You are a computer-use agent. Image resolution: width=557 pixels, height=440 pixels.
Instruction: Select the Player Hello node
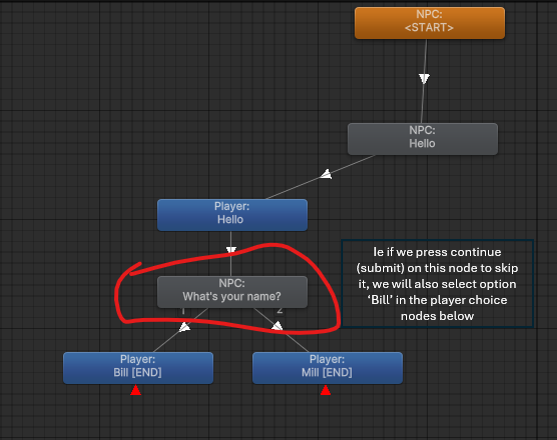click(x=232, y=215)
